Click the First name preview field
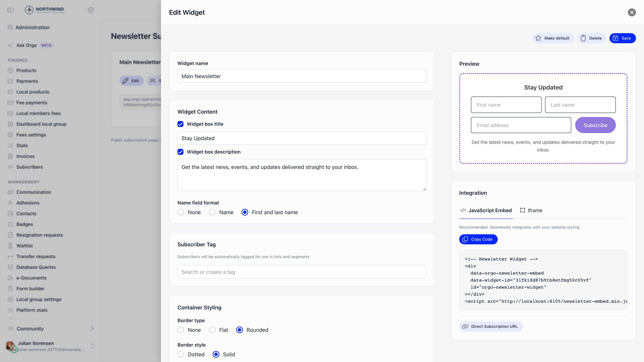Image resolution: width=644 pixels, height=362 pixels. 506,105
